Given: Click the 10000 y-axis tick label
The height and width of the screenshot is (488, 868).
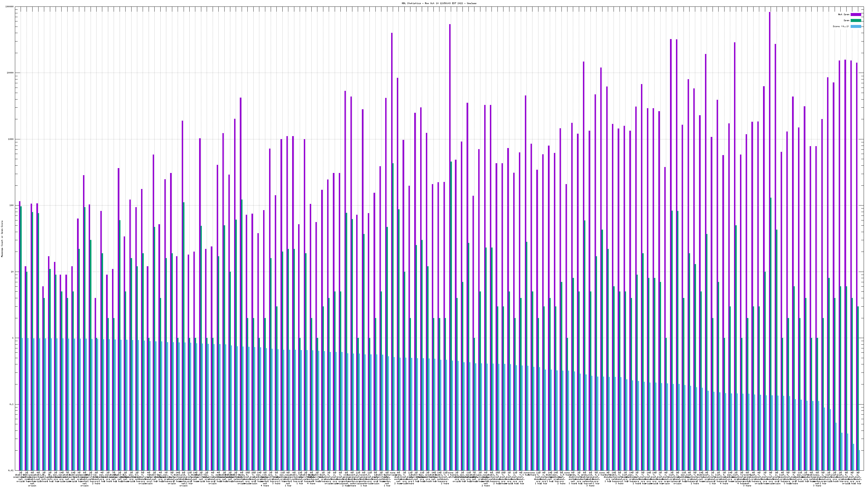Looking at the screenshot, I should tap(11, 73).
